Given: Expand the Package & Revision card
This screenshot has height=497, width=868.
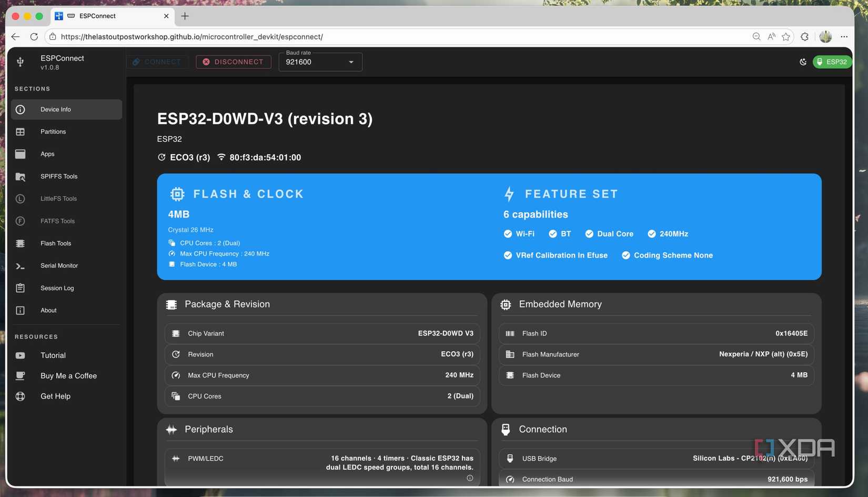Looking at the screenshot, I should 227,304.
